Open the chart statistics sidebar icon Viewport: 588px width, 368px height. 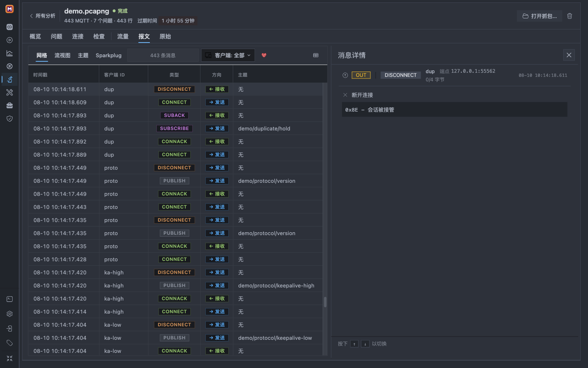(x=9, y=53)
